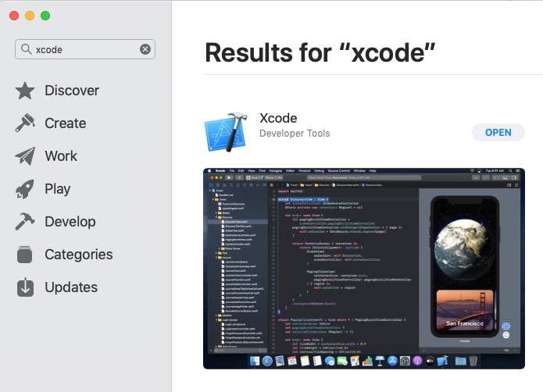Open Xcode with the OPEN button
Viewport: 543px width, 392px height.
[498, 133]
